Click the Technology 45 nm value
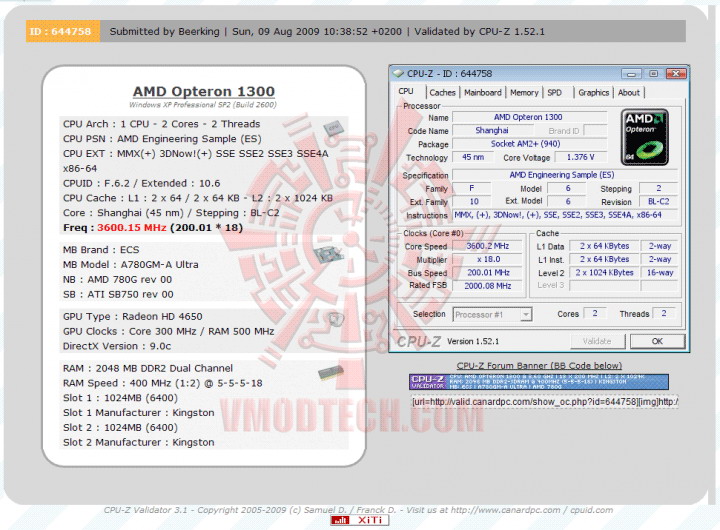This screenshot has height=530, width=720. coord(473,157)
